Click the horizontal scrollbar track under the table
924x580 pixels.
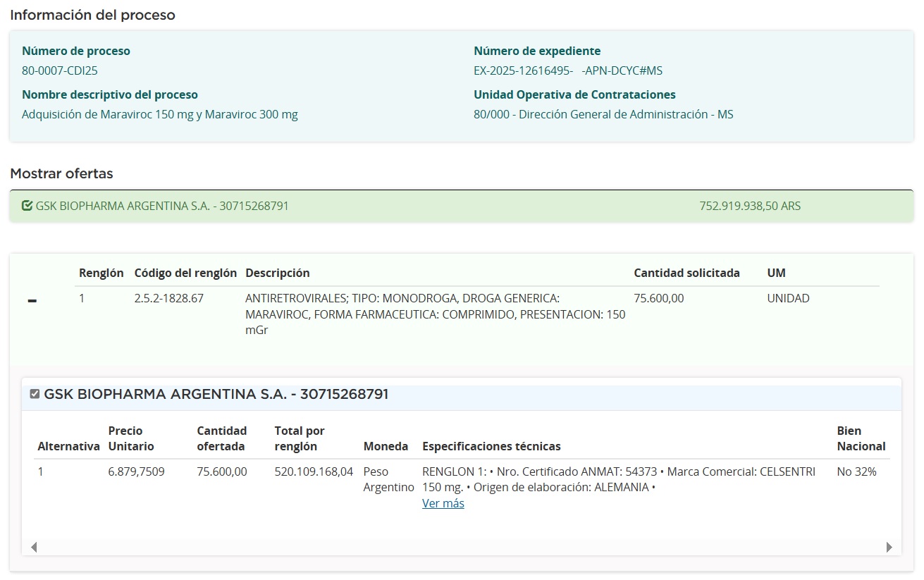click(x=461, y=547)
